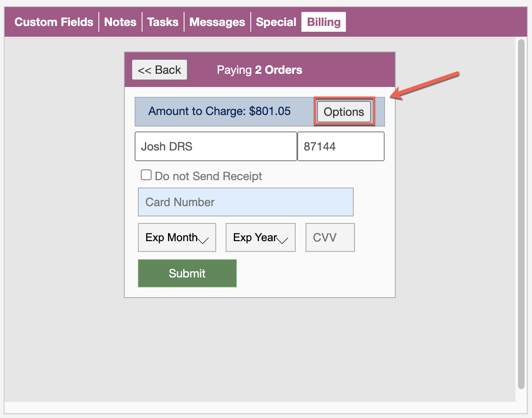This screenshot has width=532, height=418.
Task: Click the Paying 2 Orders heading
Action: click(259, 70)
